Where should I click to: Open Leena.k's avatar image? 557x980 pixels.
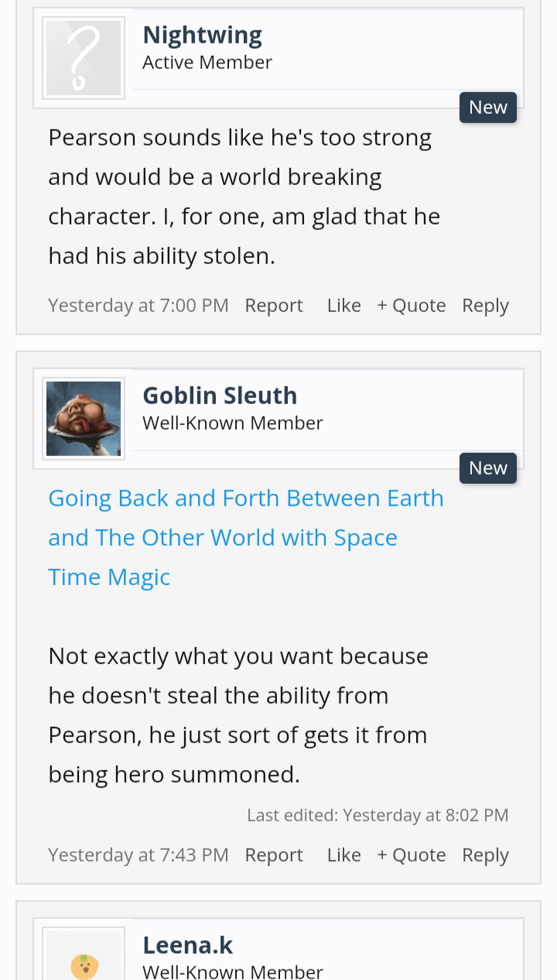click(84, 960)
